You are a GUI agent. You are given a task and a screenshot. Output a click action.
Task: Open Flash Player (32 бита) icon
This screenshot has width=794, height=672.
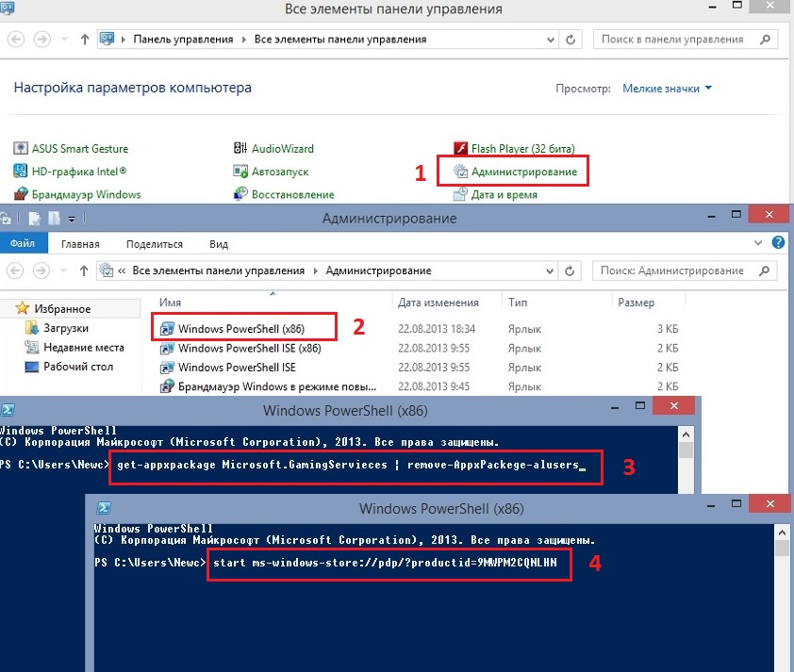coord(460,148)
